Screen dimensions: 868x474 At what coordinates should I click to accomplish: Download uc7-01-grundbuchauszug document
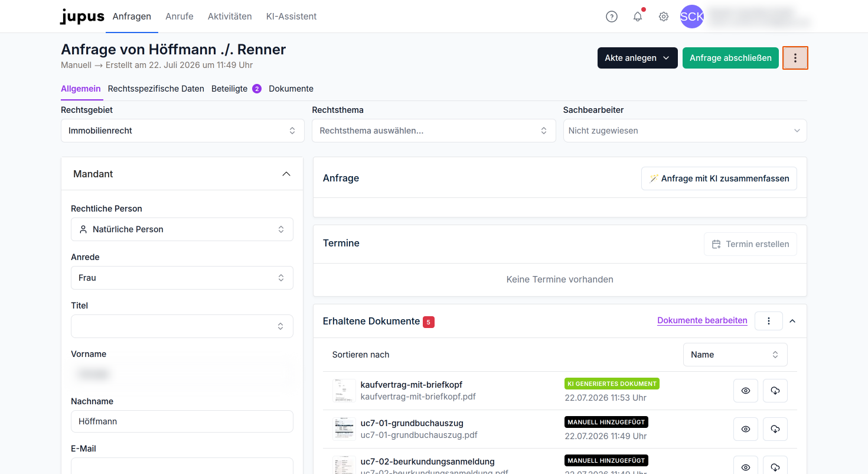point(775,429)
